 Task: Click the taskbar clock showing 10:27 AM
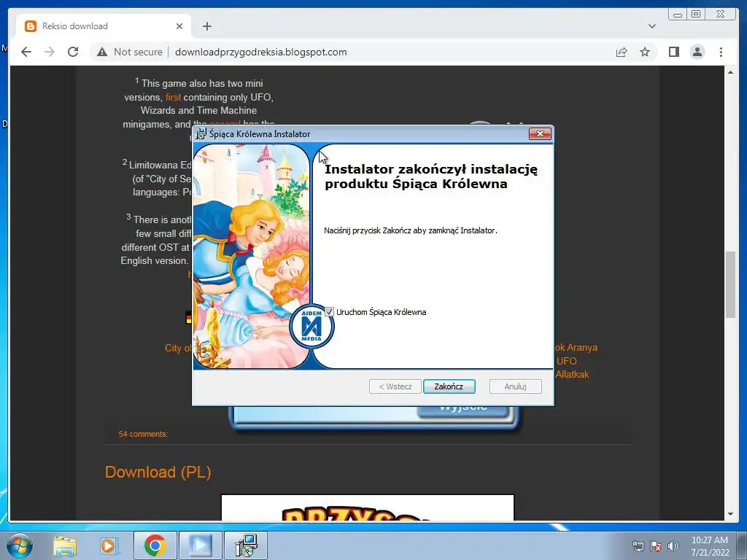[x=710, y=545]
